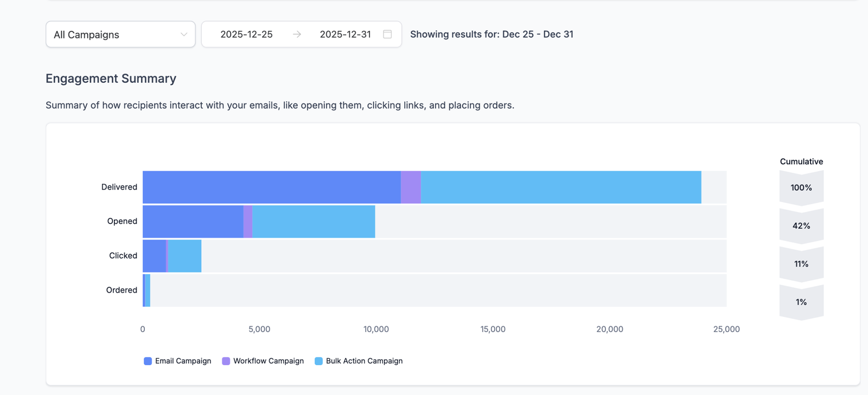Click the 100% cumulative funnel badge
The height and width of the screenshot is (395, 868).
click(801, 188)
